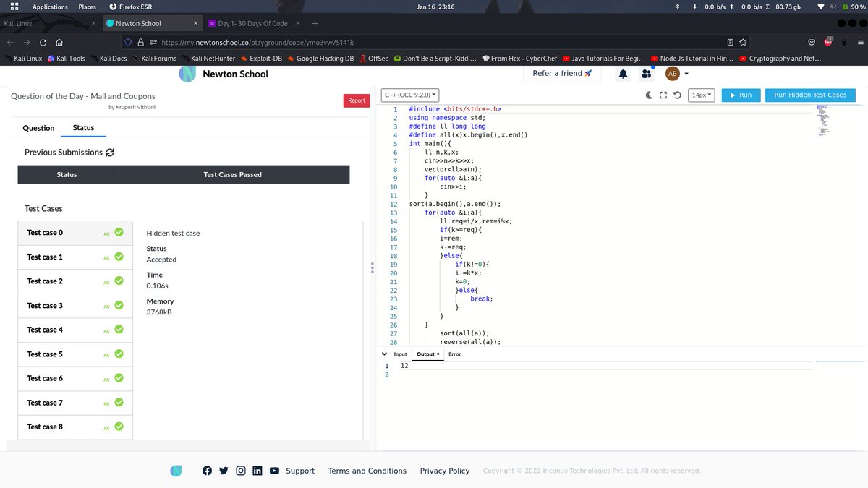Refresh previous submissions icon
The image size is (868, 488).
click(110, 153)
